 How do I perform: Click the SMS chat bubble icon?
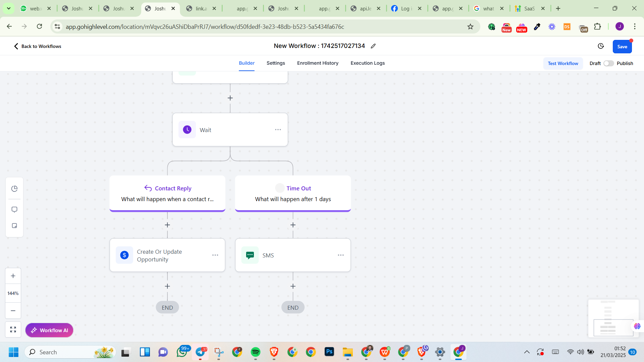point(250,255)
